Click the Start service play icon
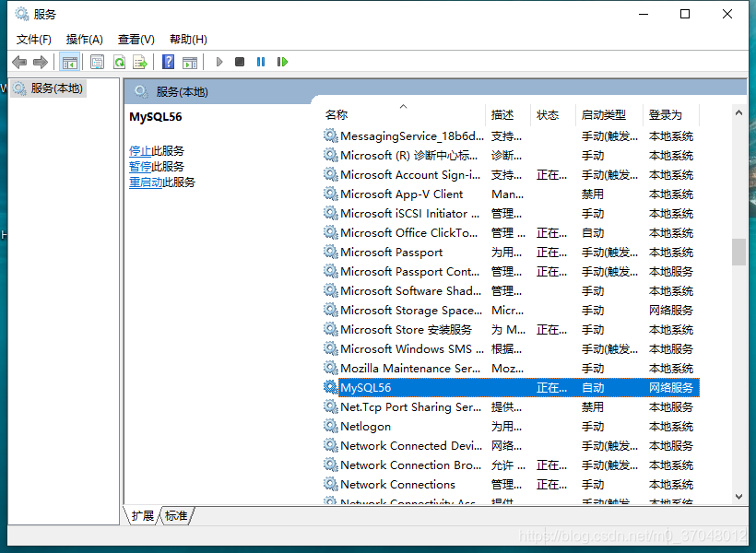The width and height of the screenshot is (756, 553). pos(219,62)
